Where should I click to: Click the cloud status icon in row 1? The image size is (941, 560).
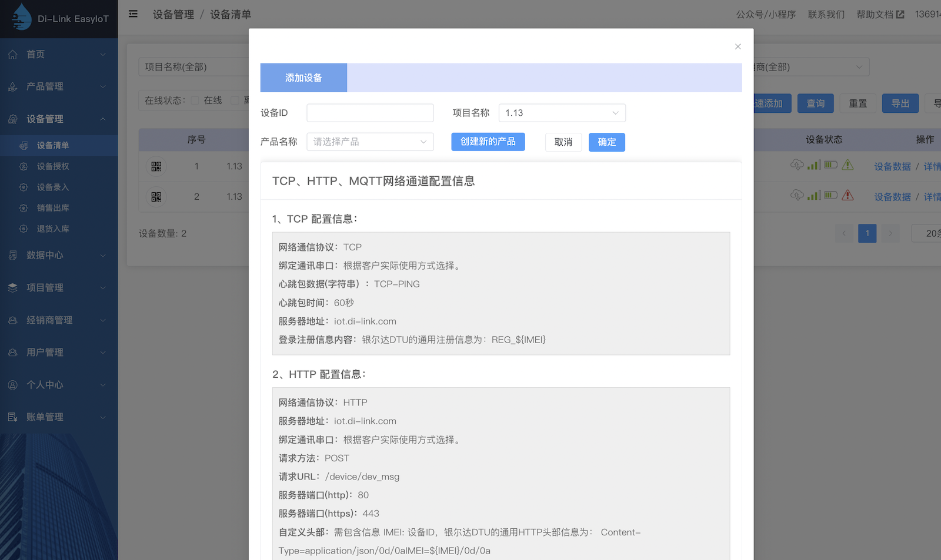click(797, 165)
